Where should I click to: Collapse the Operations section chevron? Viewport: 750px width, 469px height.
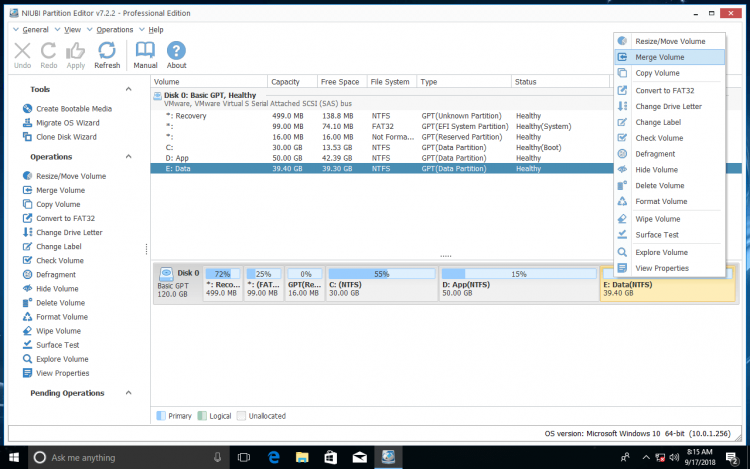[x=128, y=156]
